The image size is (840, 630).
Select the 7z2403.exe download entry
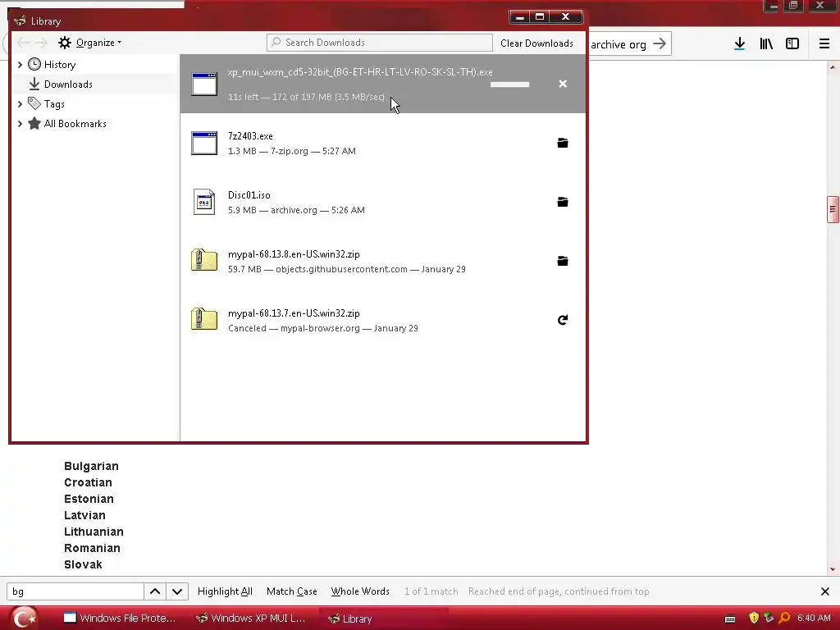coord(383,143)
